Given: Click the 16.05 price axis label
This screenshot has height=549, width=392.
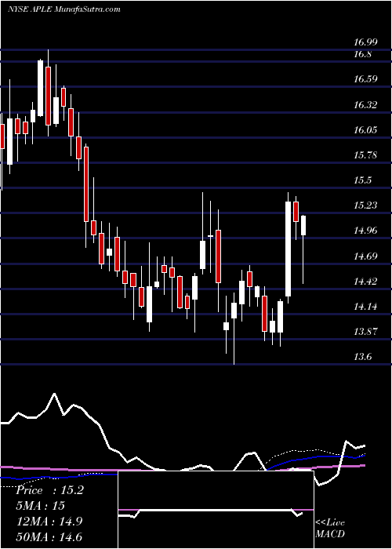Looking at the screenshot, I should click(x=365, y=130).
